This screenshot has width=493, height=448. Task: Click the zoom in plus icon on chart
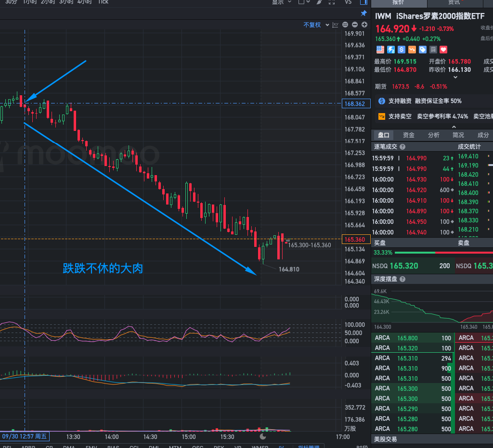pos(364,25)
